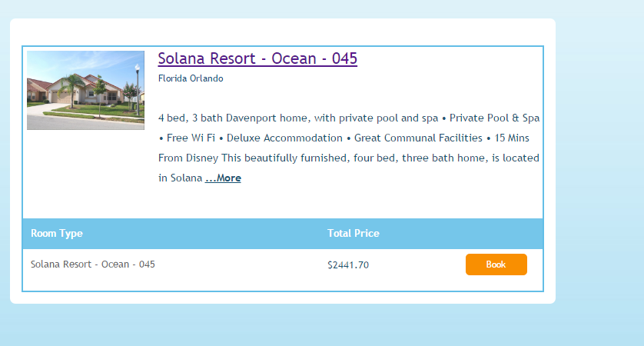
Task: Click the "15 Mins" text in description
Action: (x=517, y=138)
